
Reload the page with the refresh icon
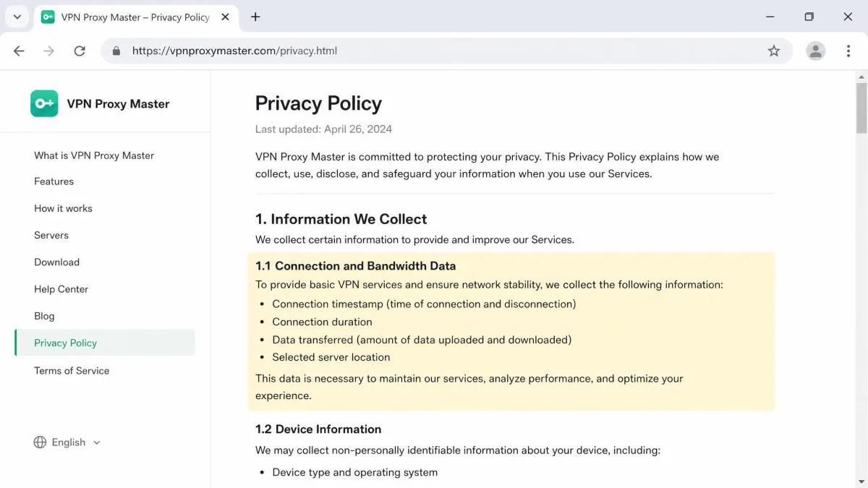click(80, 51)
